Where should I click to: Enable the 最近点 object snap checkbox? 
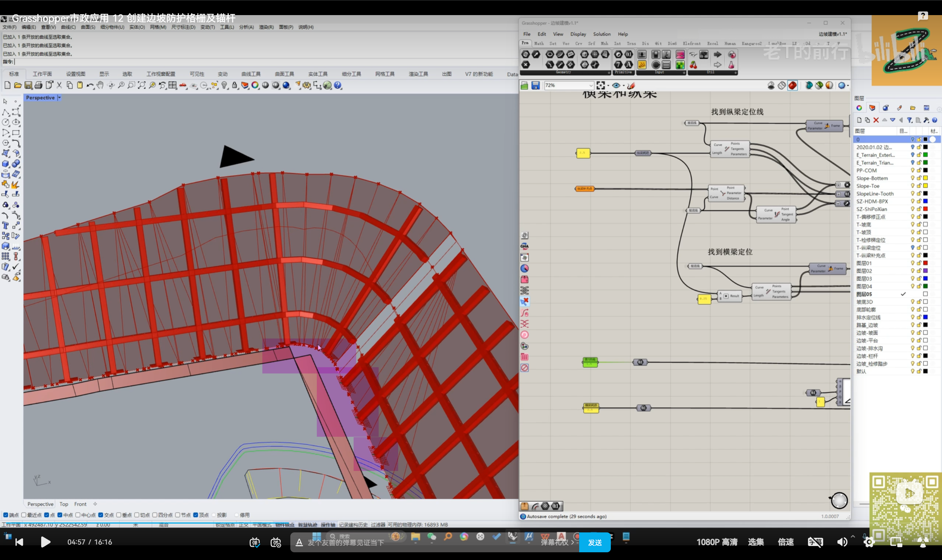[x=24, y=515]
